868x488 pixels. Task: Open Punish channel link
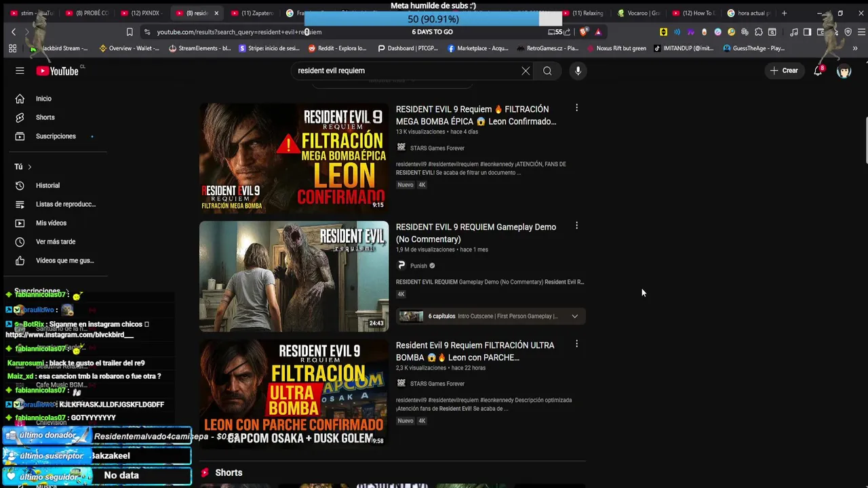pyautogui.click(x=418, y=266)
